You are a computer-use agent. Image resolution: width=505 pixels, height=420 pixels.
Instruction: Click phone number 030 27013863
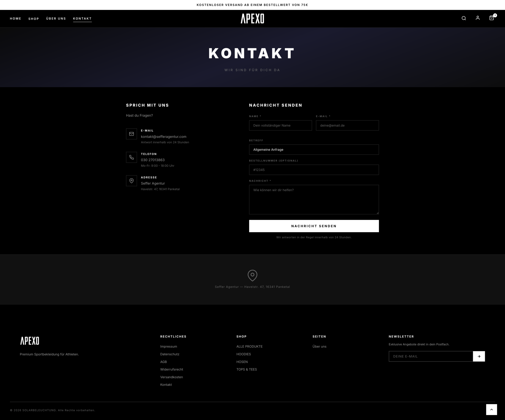tap(153, 160)
